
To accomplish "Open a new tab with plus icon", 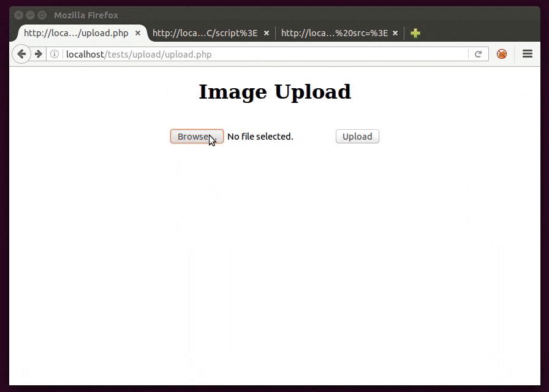I will [x=415, y=33].
